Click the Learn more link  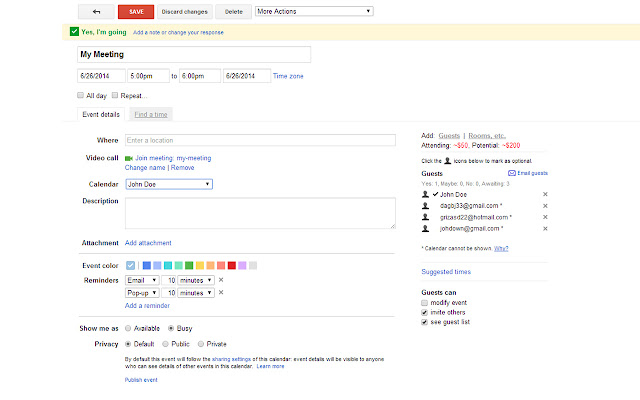270,367
